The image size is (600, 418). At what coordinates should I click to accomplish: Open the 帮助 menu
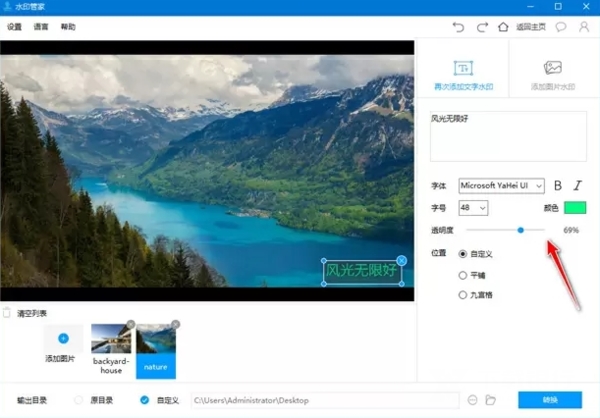[68, 27]
